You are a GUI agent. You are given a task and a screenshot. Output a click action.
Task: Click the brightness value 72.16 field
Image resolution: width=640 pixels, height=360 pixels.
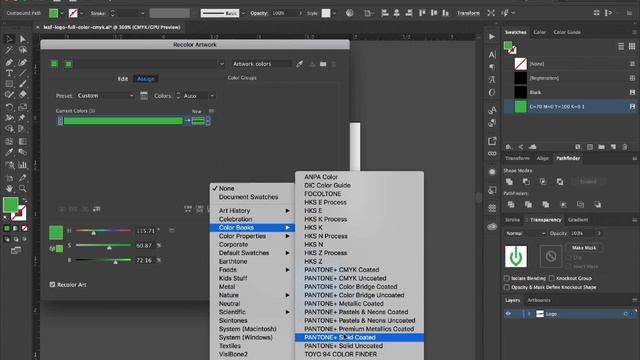(145, 260)
